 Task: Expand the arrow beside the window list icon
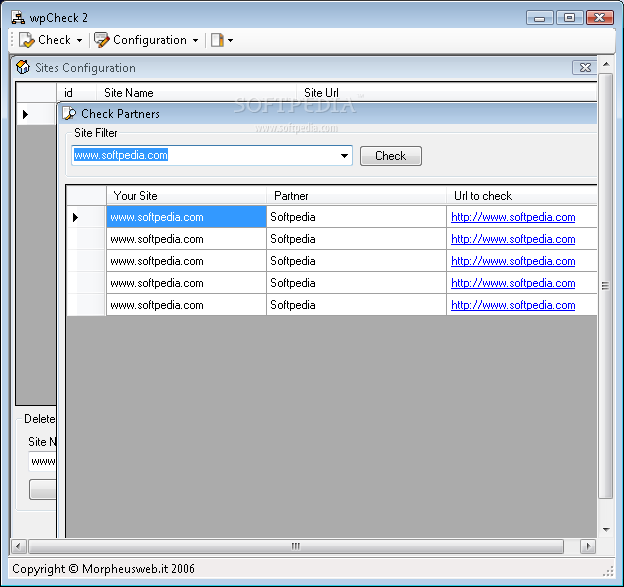point(230,40)
